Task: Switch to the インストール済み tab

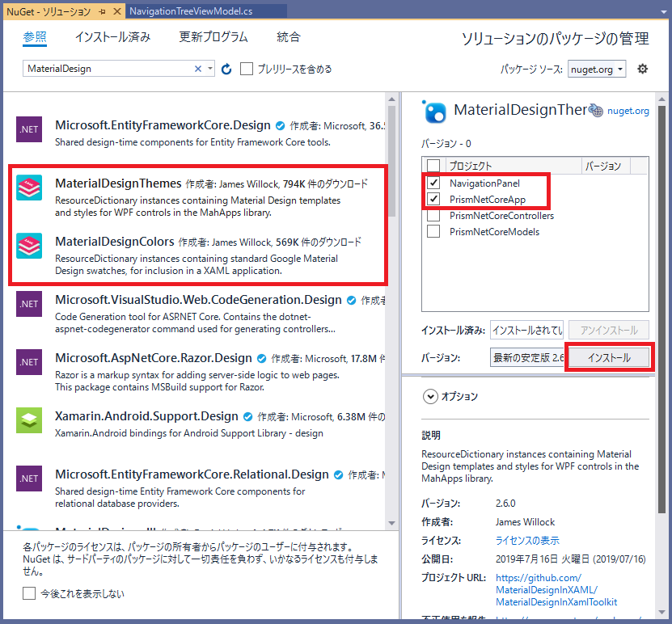Action: 112,37
